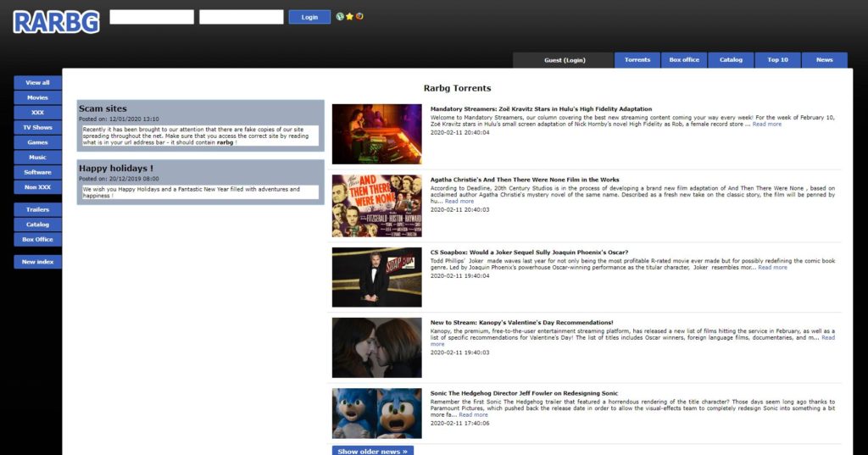Screen dimensions: 868x455
Task: Select Software category in sidebar
Action: tap(37, 172)
